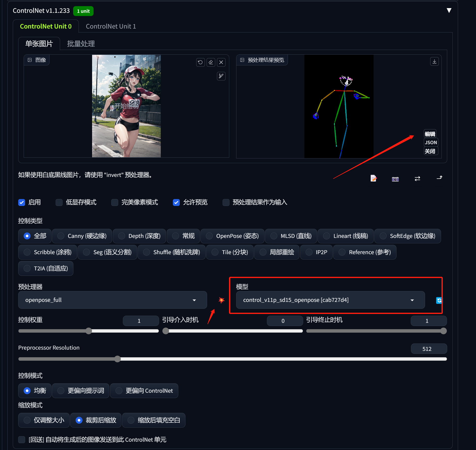Select Canny (硬边缘) control type
476x450 pixels.
pyautogui.click(x=82, y=236)
